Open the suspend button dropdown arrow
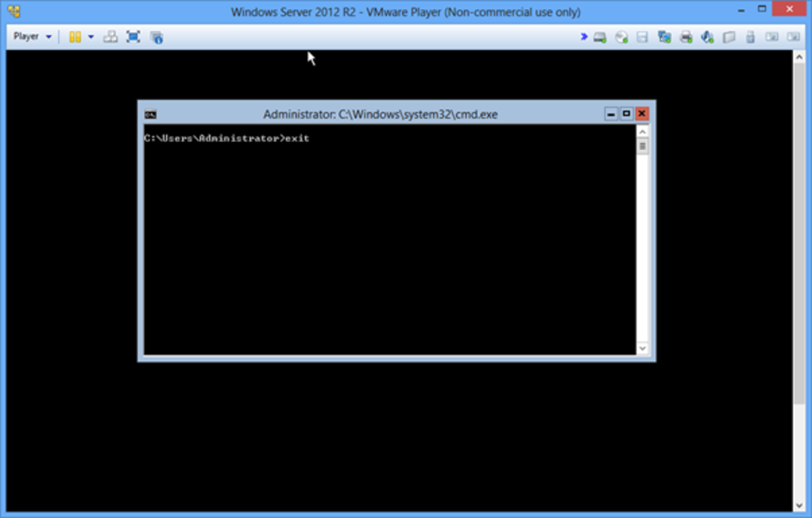 (x=90, y=37)
